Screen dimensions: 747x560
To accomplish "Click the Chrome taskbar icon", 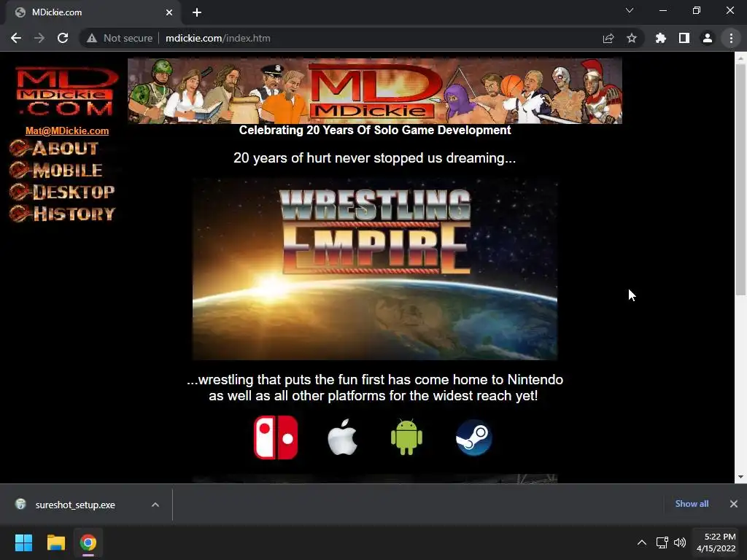I will pos(88,542).
